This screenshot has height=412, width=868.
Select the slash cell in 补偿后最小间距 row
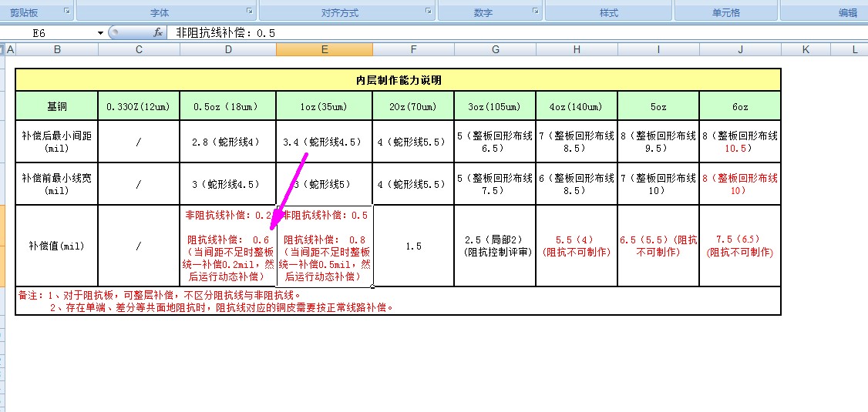click(139, 142)
